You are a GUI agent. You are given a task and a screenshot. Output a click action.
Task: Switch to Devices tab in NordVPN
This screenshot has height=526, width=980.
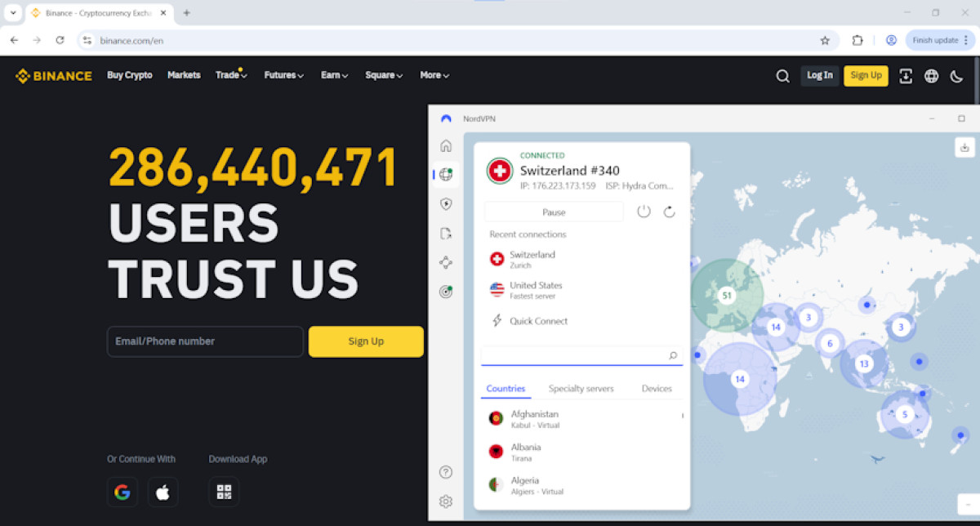[657, 389]
